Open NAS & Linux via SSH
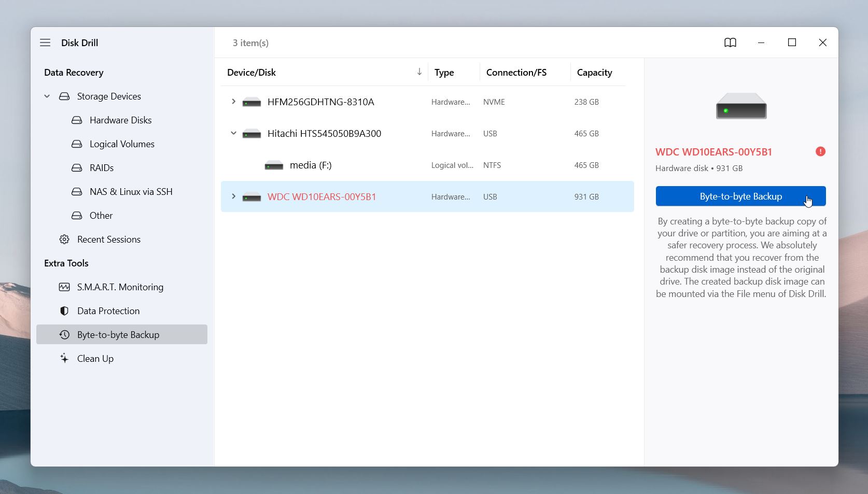Image resolution: width=868 pixels, height=494 pixels. point(131,192)
